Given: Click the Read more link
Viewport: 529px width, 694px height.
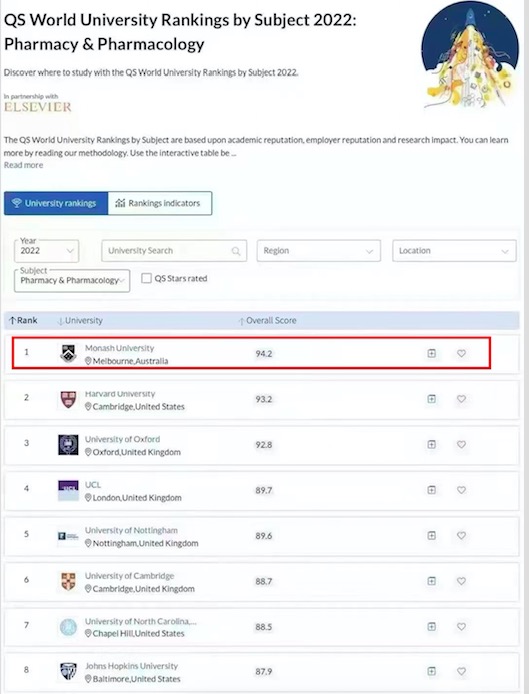Looking at the screenshot, I should [23, 165].
